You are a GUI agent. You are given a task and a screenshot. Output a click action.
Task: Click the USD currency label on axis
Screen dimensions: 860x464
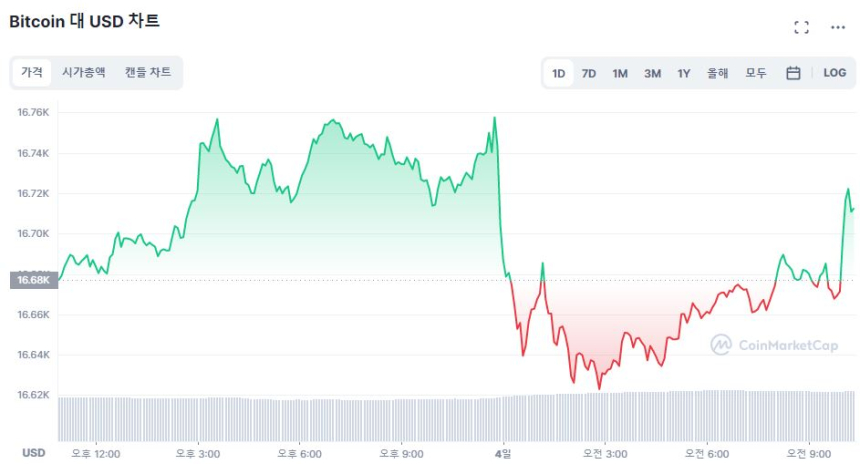pyautogui.click(x=34, y=453)
